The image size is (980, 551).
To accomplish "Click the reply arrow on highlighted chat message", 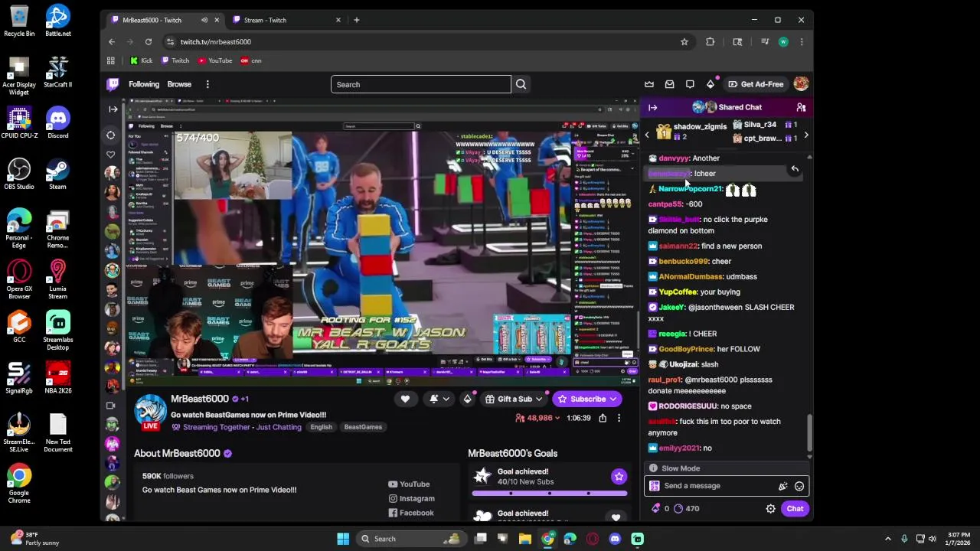I will (x=795, y=168).
